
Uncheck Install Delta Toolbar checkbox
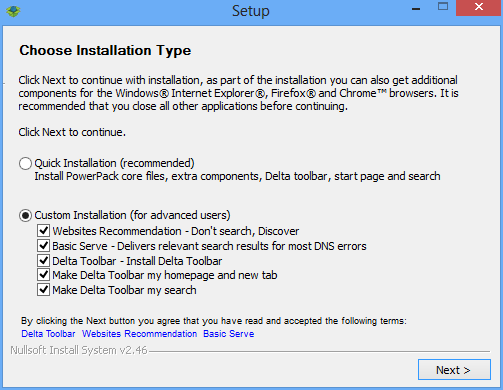[43, 260]
